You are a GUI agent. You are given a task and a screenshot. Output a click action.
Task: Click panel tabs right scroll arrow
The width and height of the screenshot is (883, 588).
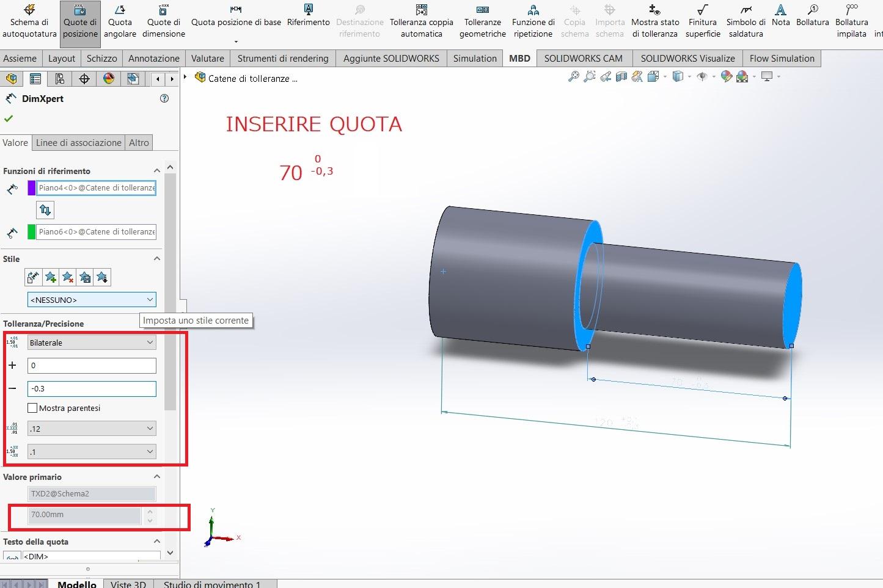(172, 78)
